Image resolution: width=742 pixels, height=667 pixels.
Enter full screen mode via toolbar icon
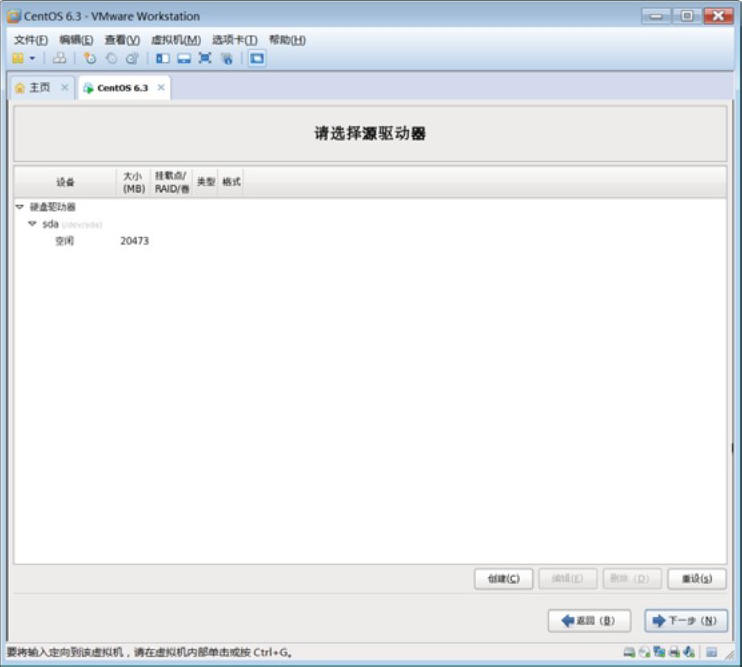[205, 58]
